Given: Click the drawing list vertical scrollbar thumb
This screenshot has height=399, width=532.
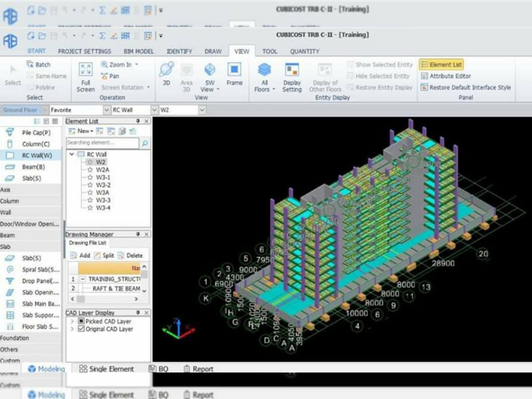Looking at the screenshot, I should coord(144,274).
